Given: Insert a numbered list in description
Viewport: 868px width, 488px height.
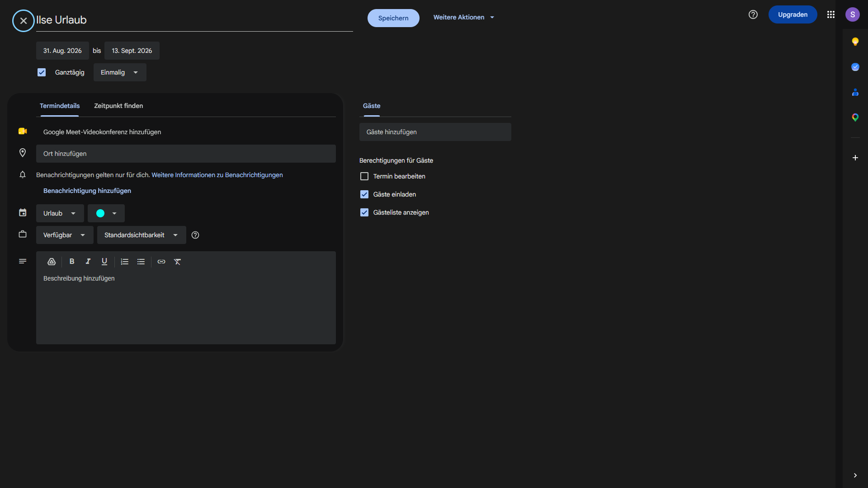Looking at the screenshot, I should pos(125,262).
